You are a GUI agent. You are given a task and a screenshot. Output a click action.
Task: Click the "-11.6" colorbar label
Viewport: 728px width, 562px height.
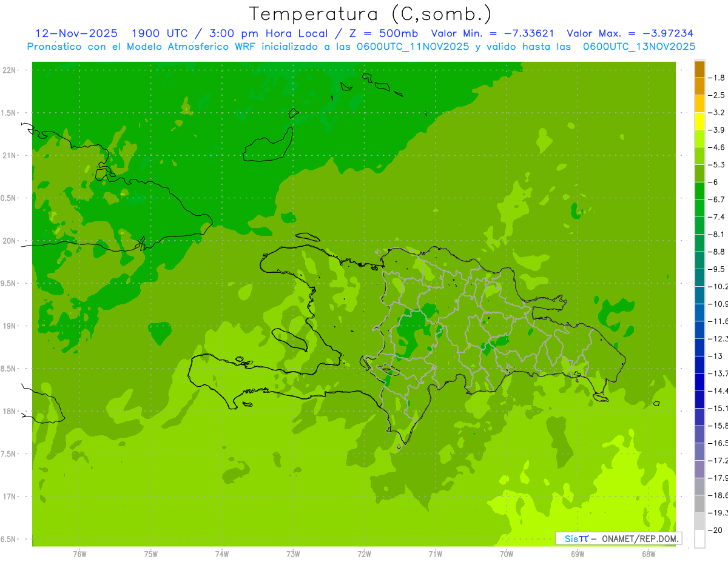718,321
